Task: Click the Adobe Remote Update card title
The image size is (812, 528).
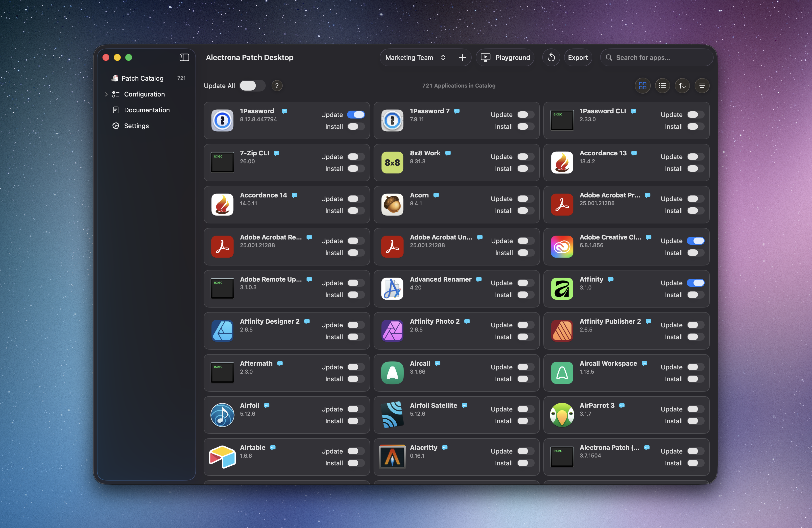Action: (x=271, y=279)
